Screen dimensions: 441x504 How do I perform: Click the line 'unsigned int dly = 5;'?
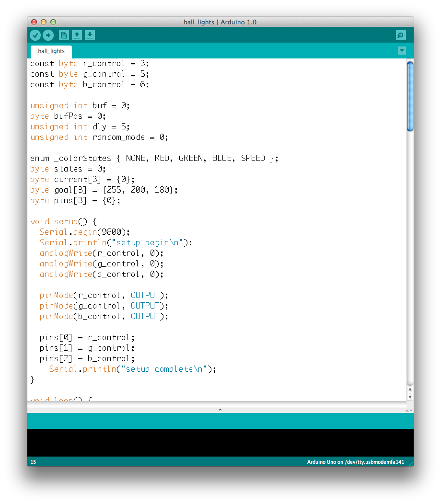[x=80, y=126]
